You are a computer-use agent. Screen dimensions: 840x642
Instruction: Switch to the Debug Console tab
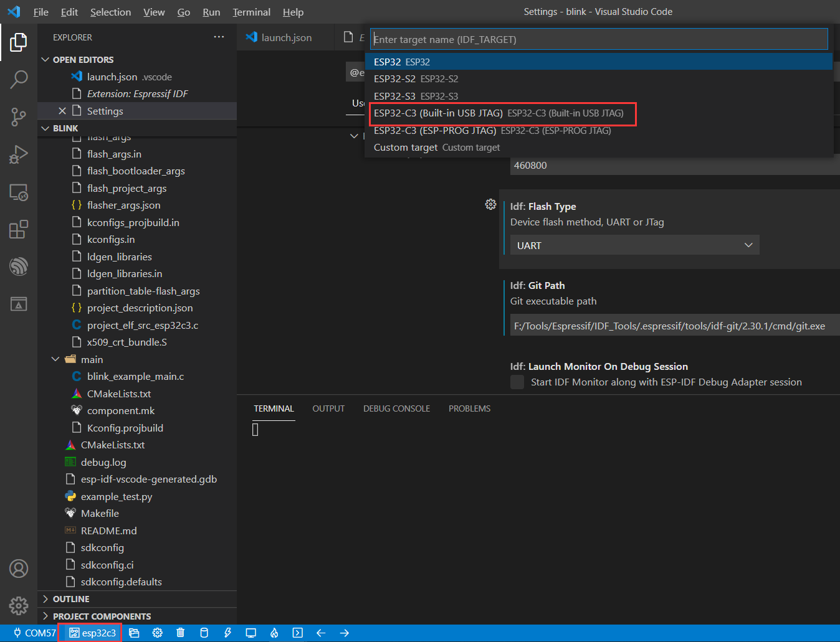pos(396,408)
